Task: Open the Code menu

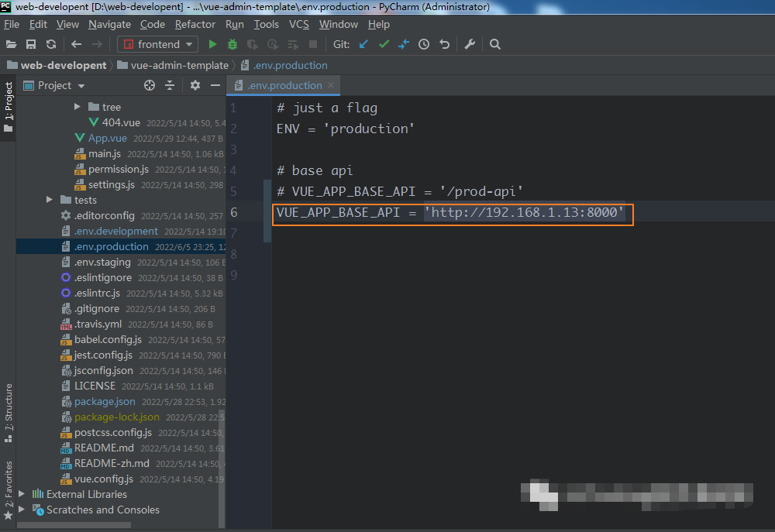Action: pyautogui.click(x=152, y=24)
